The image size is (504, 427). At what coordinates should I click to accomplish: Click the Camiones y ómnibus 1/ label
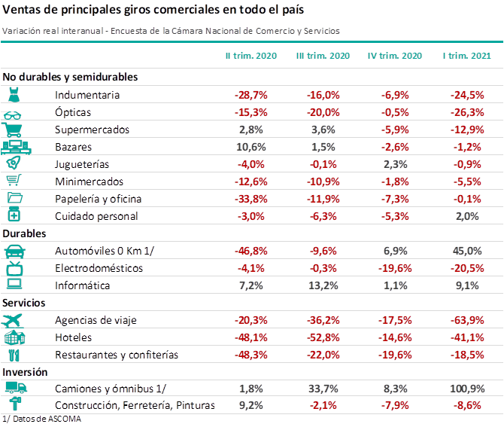[111, 389]
